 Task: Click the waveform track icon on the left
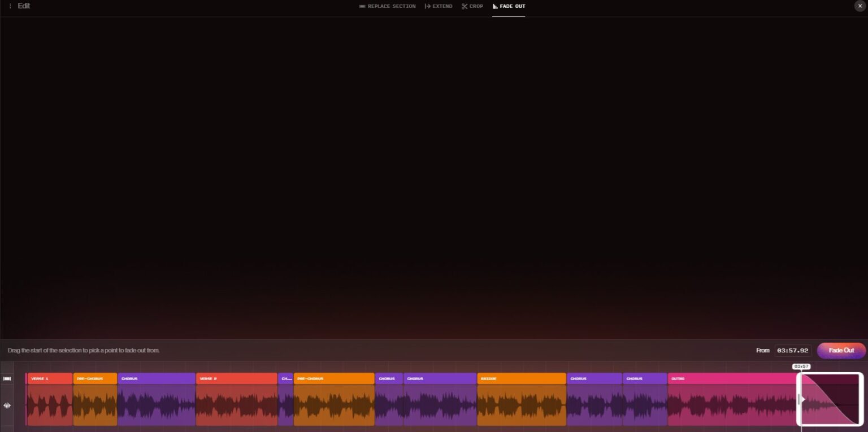pos(7,405)
